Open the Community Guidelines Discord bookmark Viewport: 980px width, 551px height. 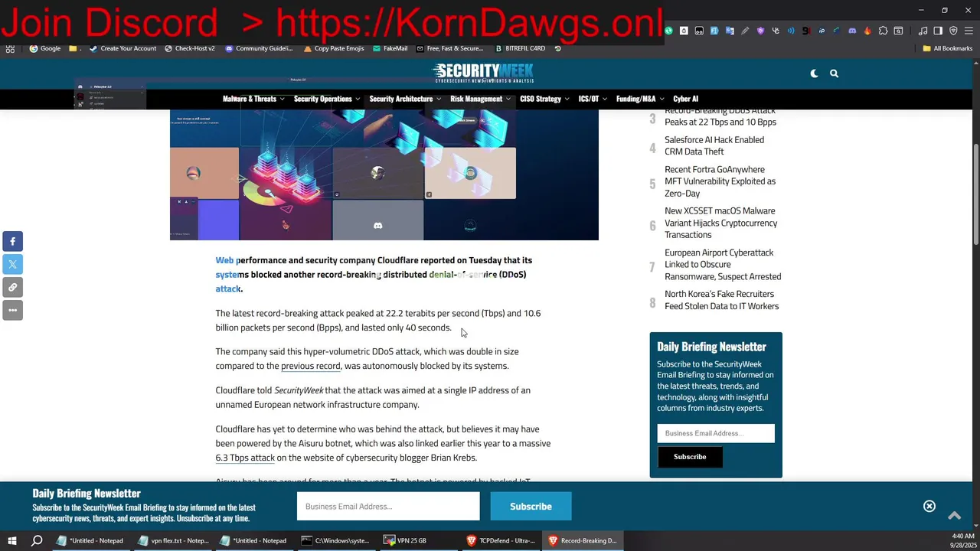pos(259,48)
